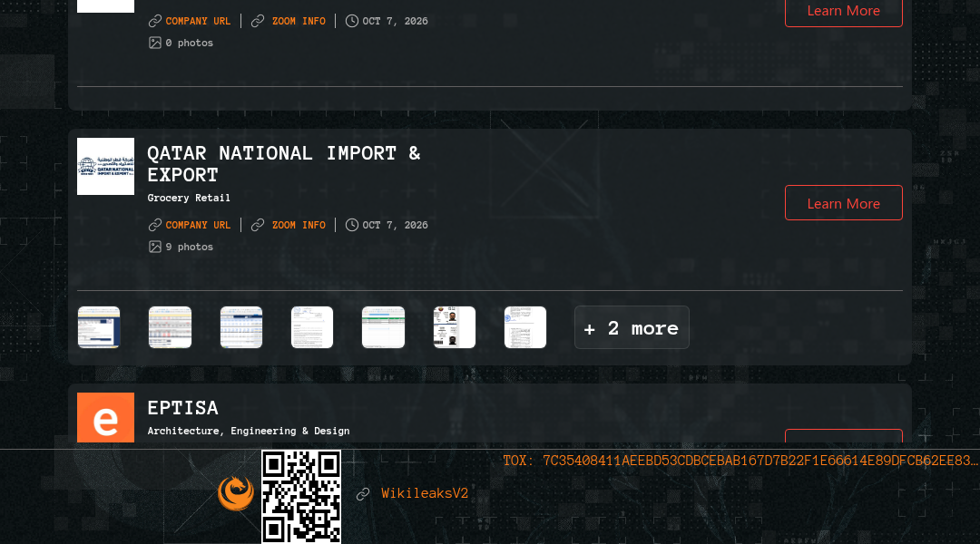
Task: Click the orange phoenix logo in the footer
Action: pos(236,493)
